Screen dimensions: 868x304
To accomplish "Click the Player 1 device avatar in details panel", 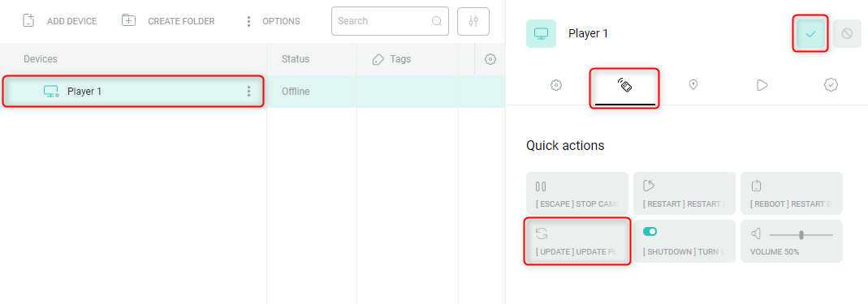I will 541,34.
